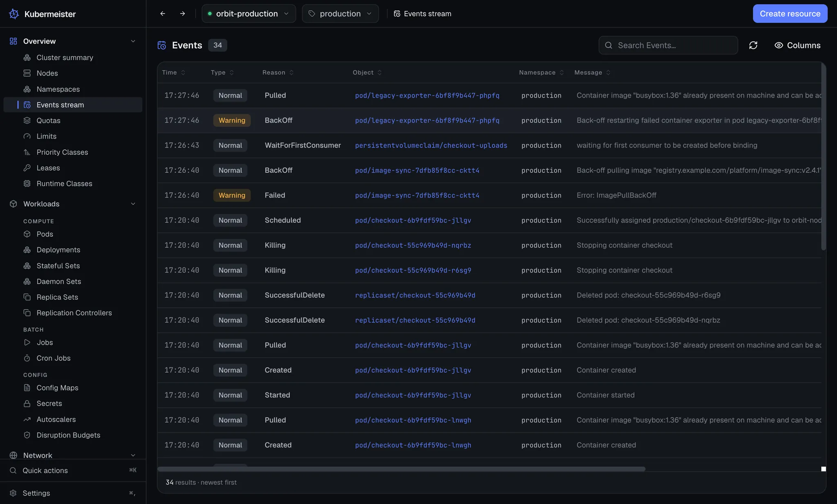Open Quick actions
The height and width of the screenshot is (504, 837).
(73, 471)
